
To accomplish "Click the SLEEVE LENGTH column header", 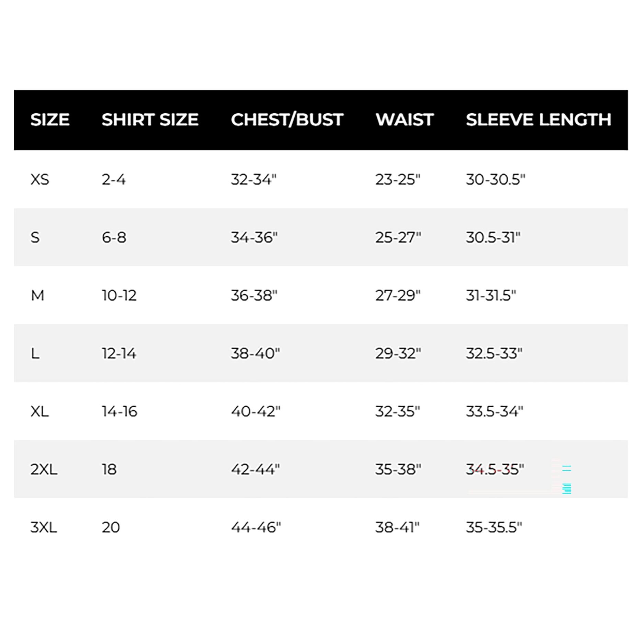I will [x=539, y=120].
